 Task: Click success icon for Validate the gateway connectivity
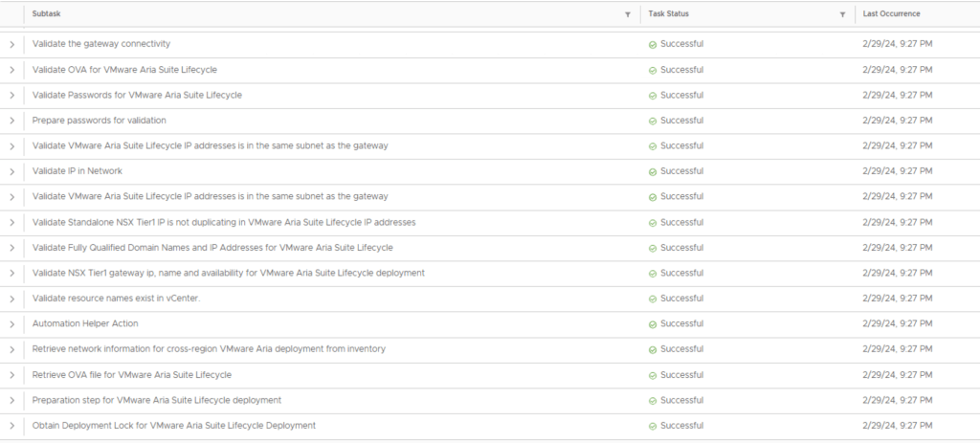tap(653, 45)
